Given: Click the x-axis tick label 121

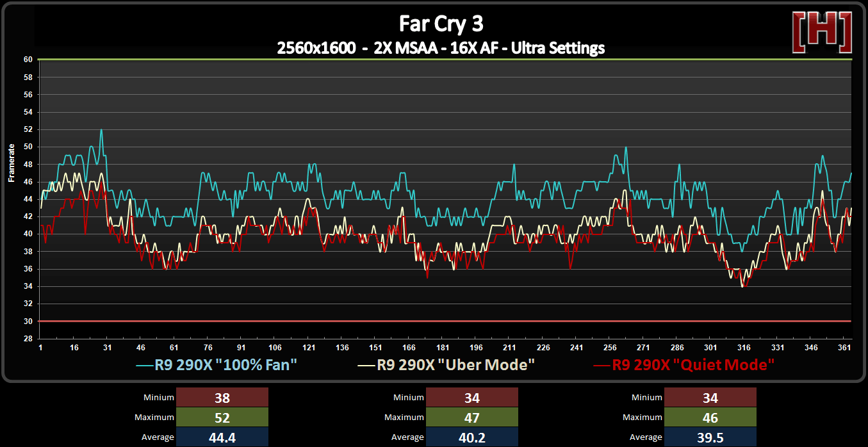Looking at the screenshot, I should pyautogui.click(x=308, y=347).
